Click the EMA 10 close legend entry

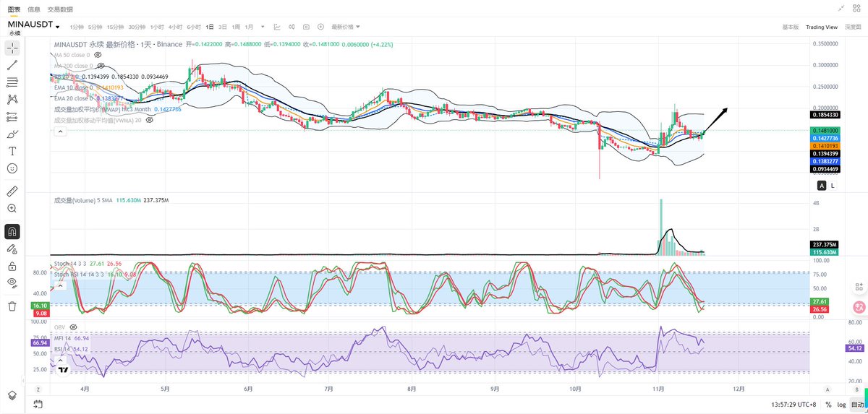(x=88, y=87)
